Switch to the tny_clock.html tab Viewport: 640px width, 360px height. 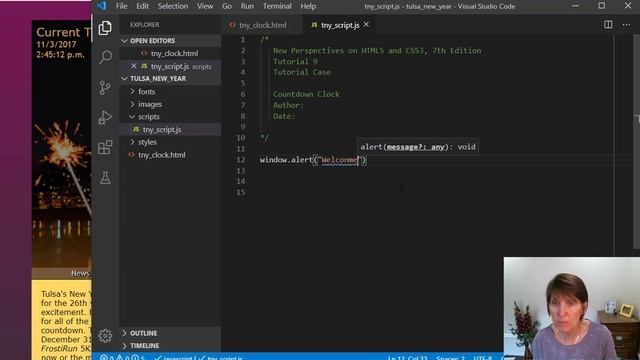[x=262, y=25]
